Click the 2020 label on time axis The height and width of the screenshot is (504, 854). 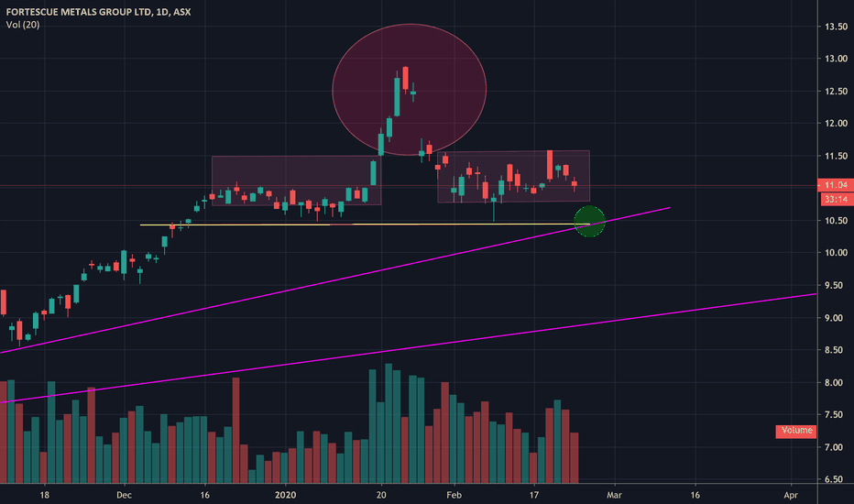tap(285, 495)
